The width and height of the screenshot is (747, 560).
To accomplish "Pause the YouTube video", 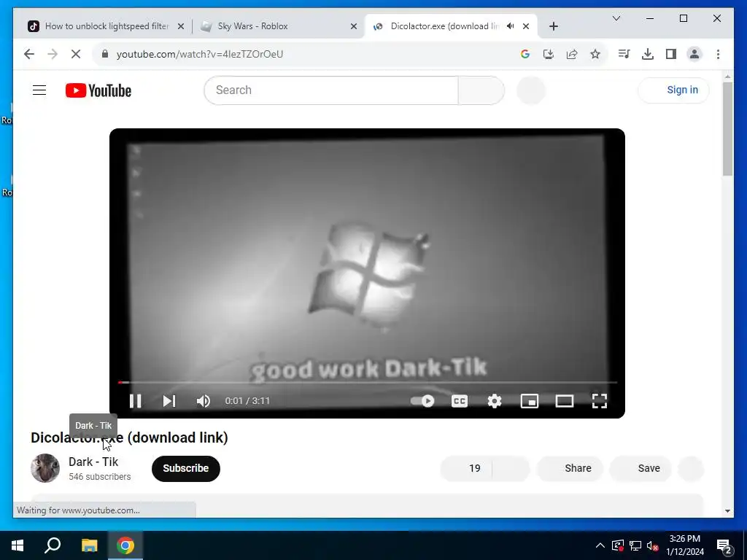I will pos(135,401).
